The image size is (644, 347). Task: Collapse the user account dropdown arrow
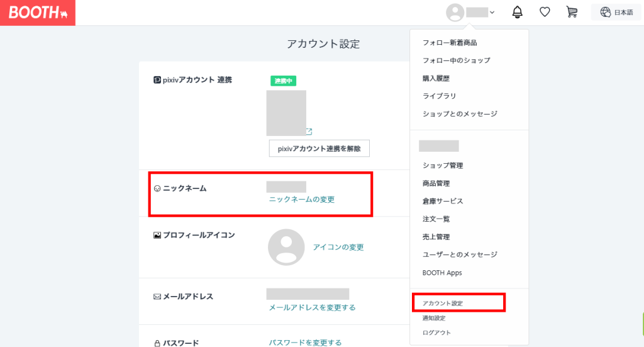492,12
